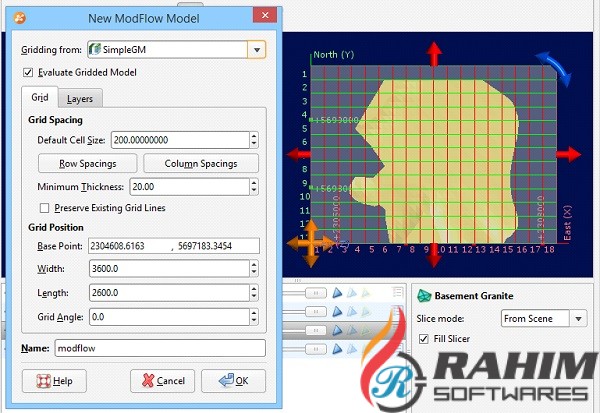
Task: Click the Default Cell Size field
Action: point(180,140)
